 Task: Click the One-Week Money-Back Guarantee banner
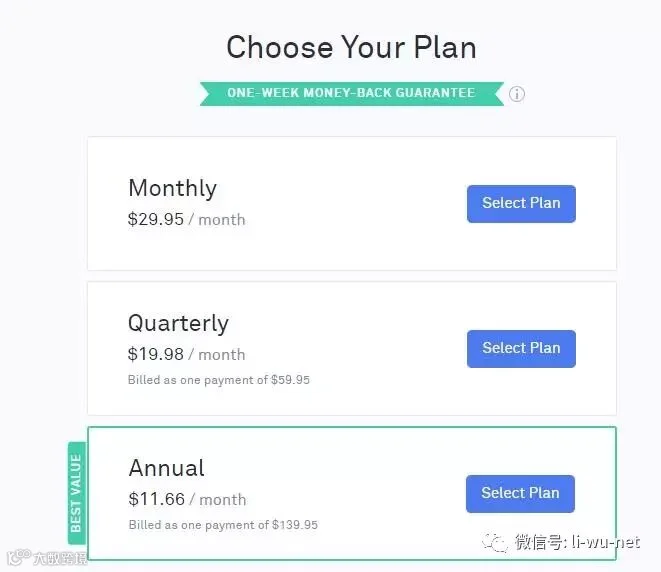(x=352, y=93)
